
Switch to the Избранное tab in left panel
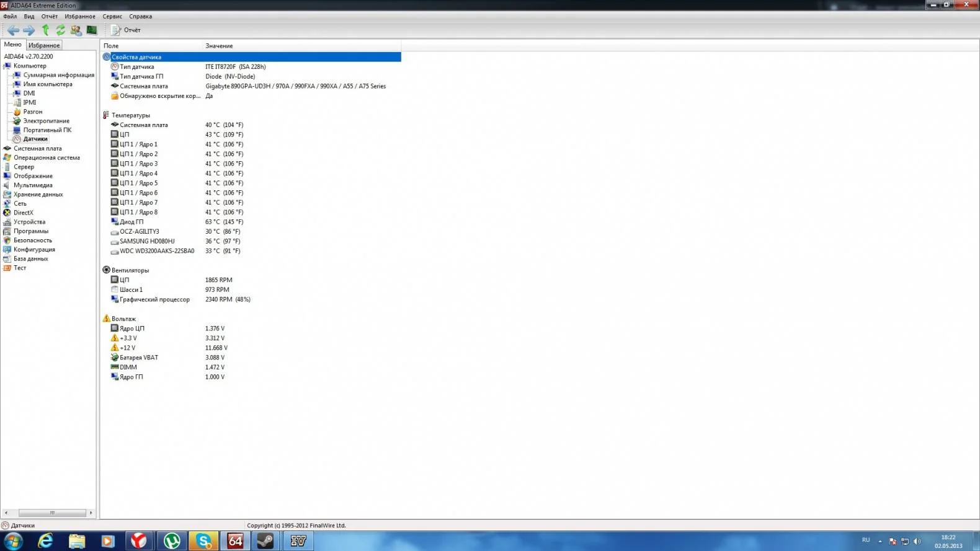pos(44,45)
